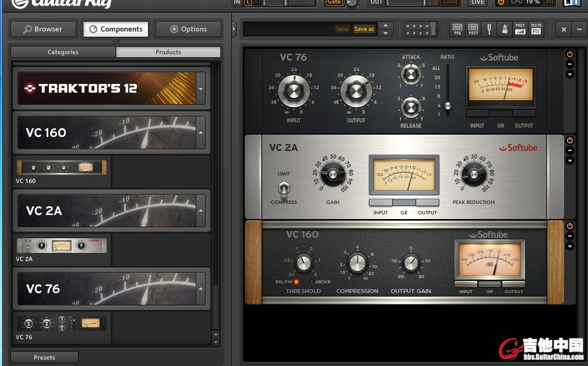Open the Presets panel button
588x366 pixels.
(x=45, y=357)
